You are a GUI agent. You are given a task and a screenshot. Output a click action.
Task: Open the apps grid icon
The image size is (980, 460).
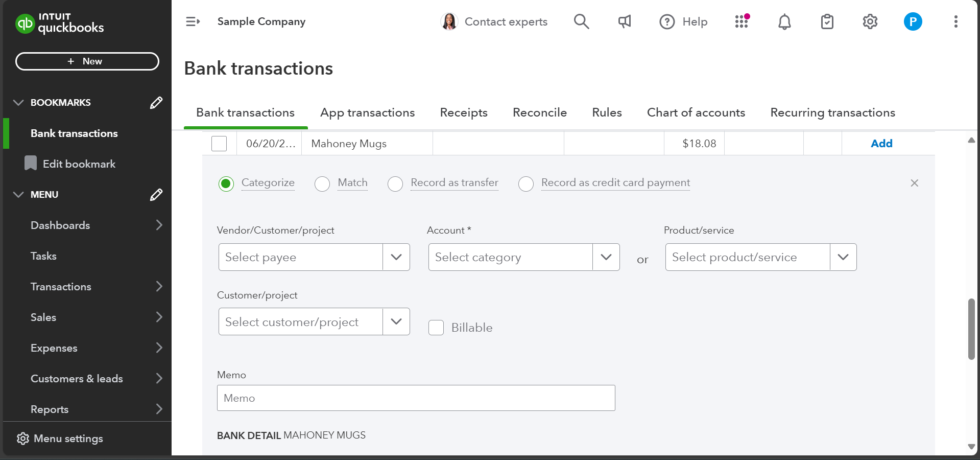pyautogui.click(x=742, y=21)
